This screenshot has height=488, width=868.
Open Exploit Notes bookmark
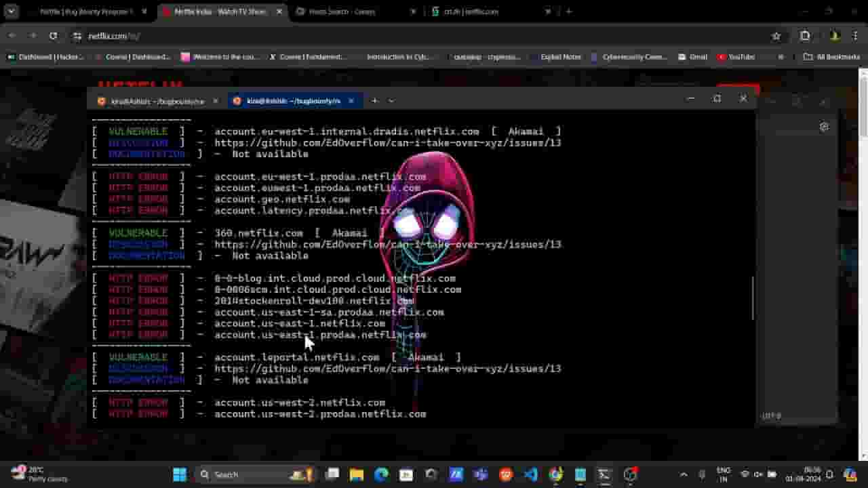(555, 57)
